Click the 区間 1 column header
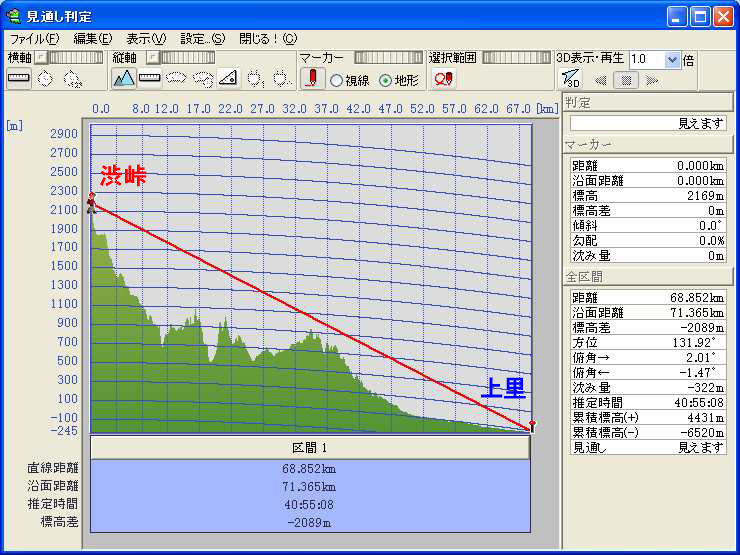Screen dimensions: 740x555 309,447
